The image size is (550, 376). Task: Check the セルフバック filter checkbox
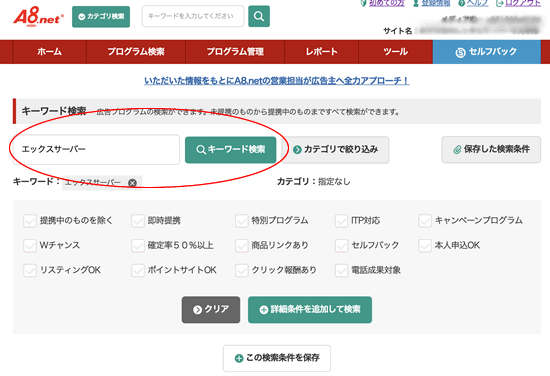pyautogui.click(x=341, y=246)
